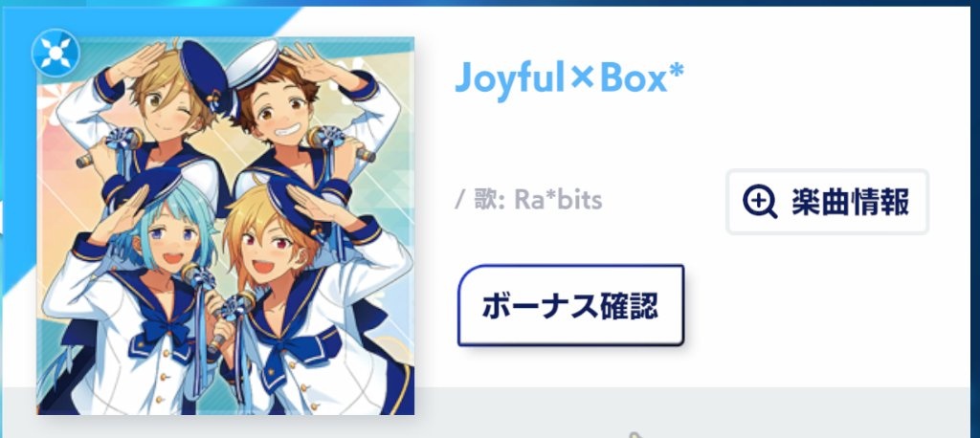
Task: Open the ボーナス確認 bonus check button
Action: (570, 305)
